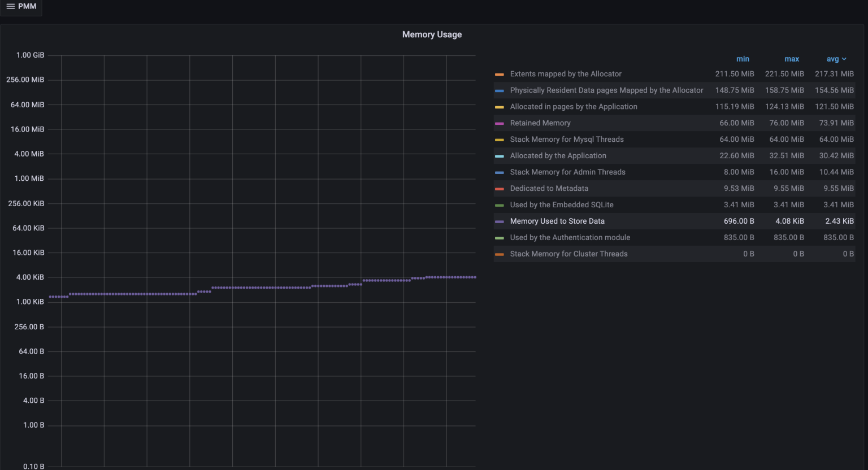The width and height of the screenshot is (868, 470).
Task: Toggle the Stack Memory for Mysql Threads series
Action: (567, 140)
